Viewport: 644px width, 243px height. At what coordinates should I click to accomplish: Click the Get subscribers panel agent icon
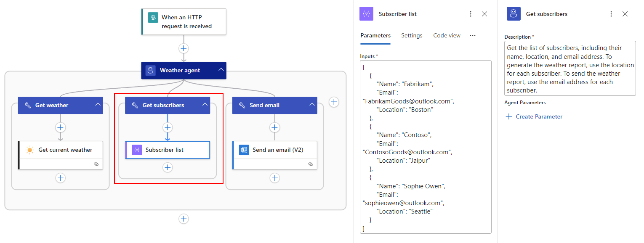point(514,14)
